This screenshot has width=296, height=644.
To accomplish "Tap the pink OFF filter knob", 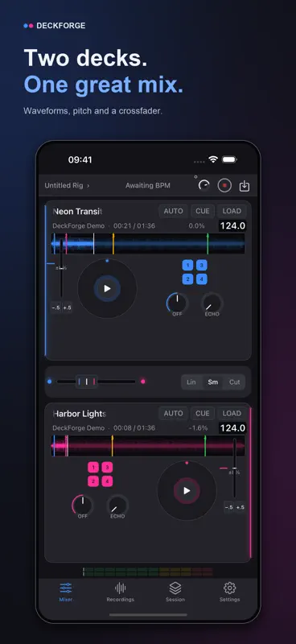I will point(83,506).
